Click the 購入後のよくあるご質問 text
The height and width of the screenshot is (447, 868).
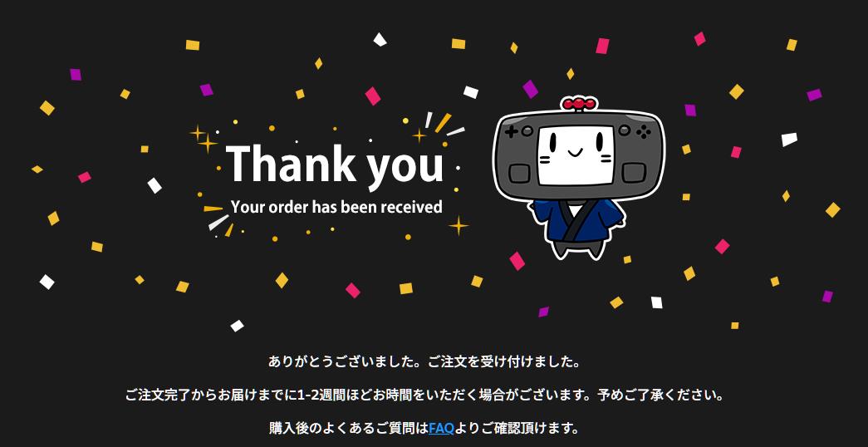(x=349, y=428)
